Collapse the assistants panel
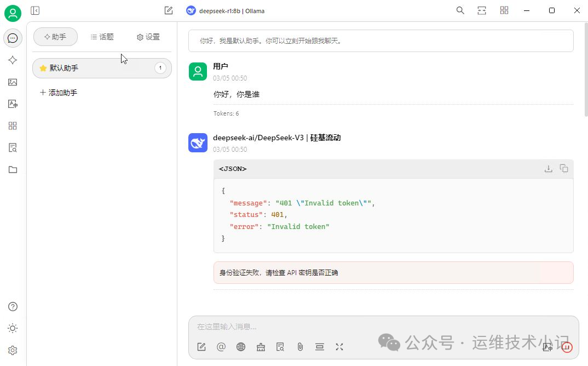588x366 pixels. click(x=35, y=10)
